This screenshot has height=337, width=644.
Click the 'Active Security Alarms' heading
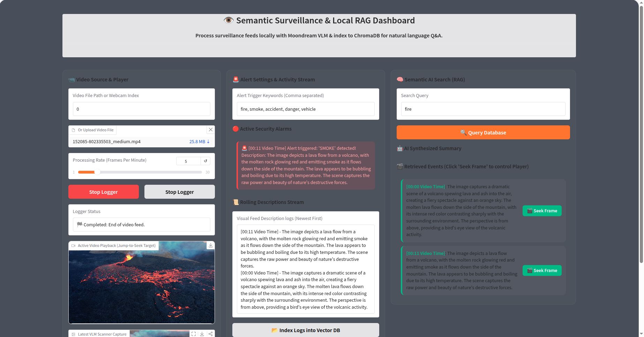(262, 129)
